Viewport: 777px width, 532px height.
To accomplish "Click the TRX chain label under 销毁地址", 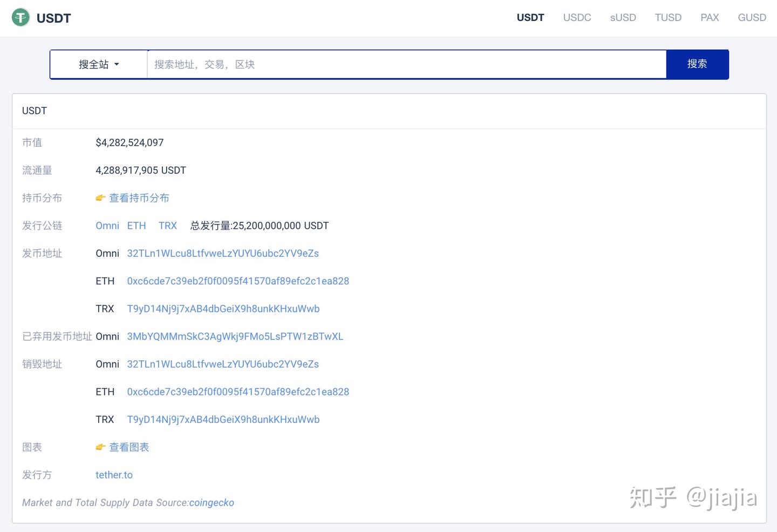I will 105,420.
